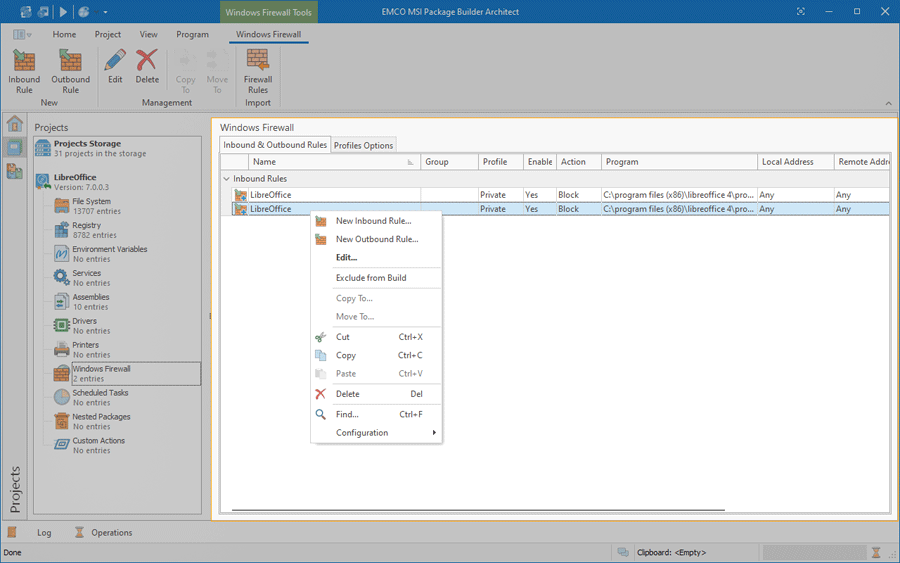This screenshot has width=900, height=563.
Task: Select the first LibreOffice rule row
Action: (x=555, y=195)
